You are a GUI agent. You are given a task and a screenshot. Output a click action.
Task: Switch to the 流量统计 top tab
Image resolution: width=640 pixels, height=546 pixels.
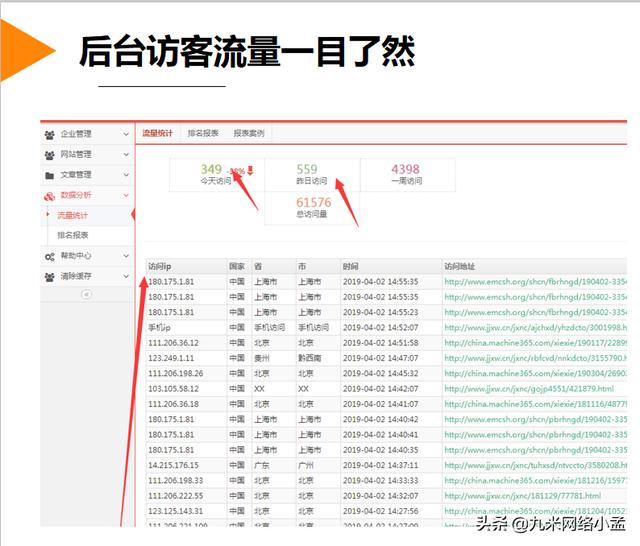click(158, 133)
